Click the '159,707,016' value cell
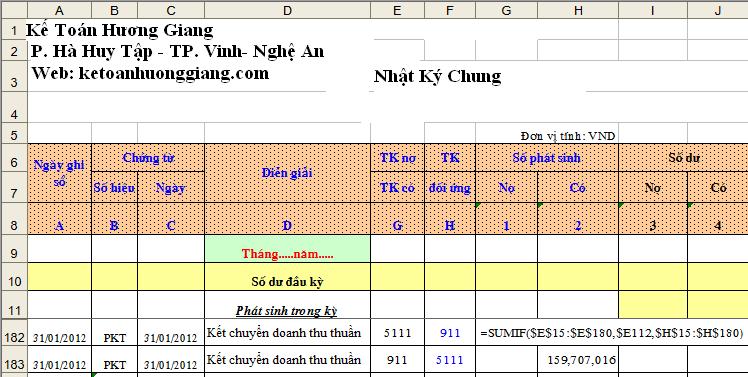The height and width of the screenshot is (377, 748). (578, 360)
